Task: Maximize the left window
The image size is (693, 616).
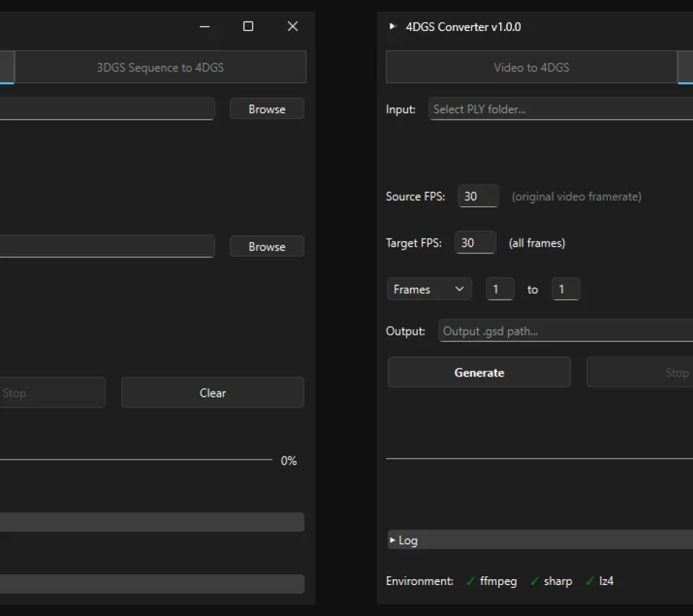Action: tap(248, 27)
